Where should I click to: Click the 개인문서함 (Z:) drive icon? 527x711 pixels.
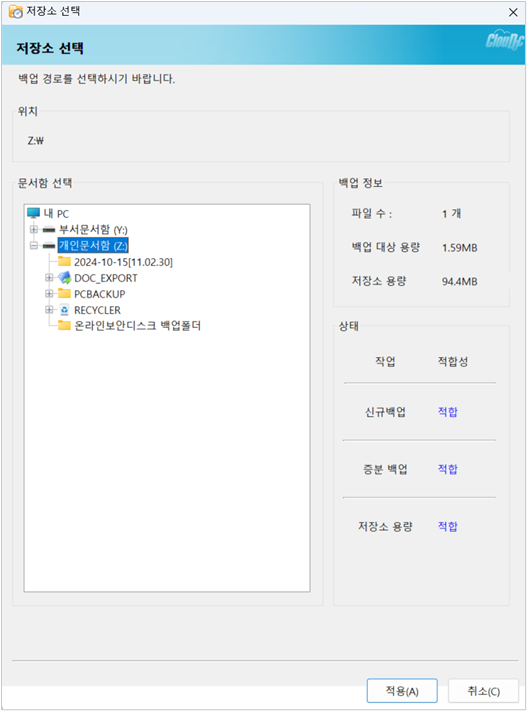[49, 246]
